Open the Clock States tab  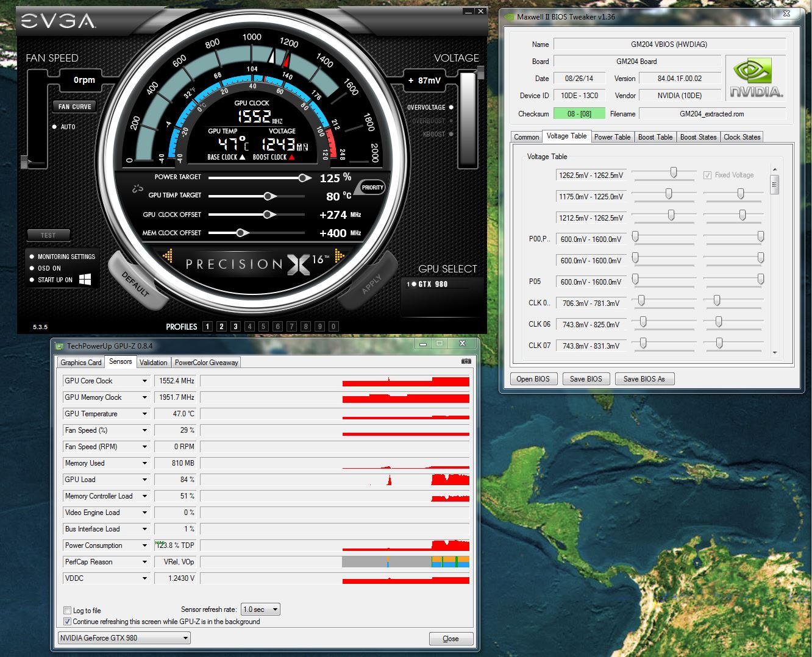click(742, 137)
